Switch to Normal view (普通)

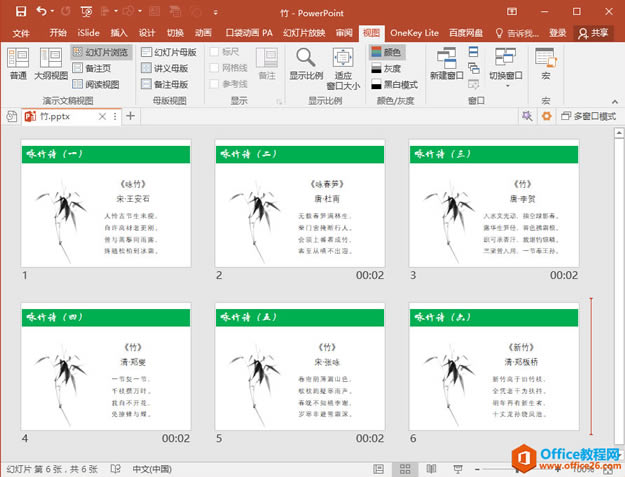(18, 63)
